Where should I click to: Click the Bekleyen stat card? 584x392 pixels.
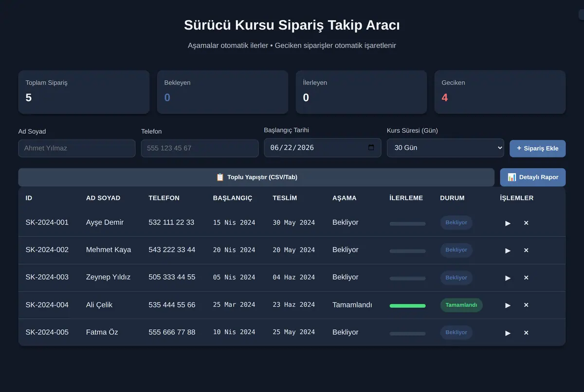(222, 92)
